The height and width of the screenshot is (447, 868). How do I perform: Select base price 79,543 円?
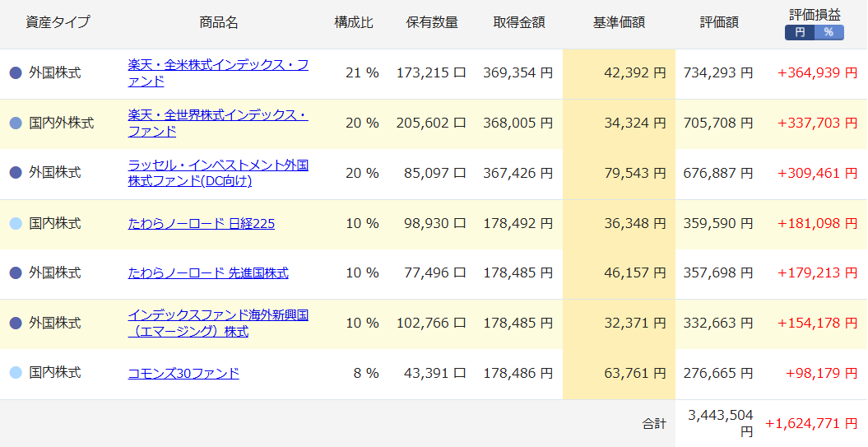tap(635, 173)
